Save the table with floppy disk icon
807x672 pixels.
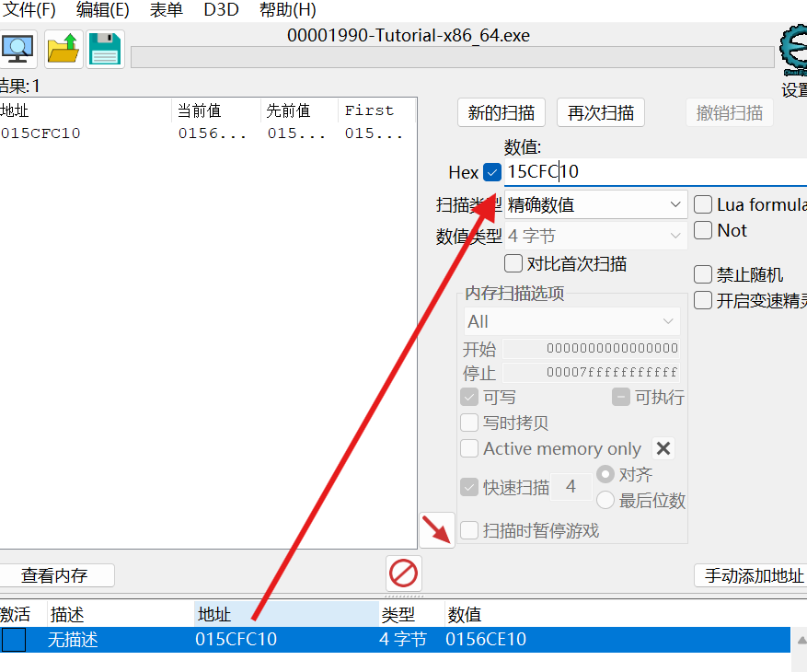(x=105, y=50)
